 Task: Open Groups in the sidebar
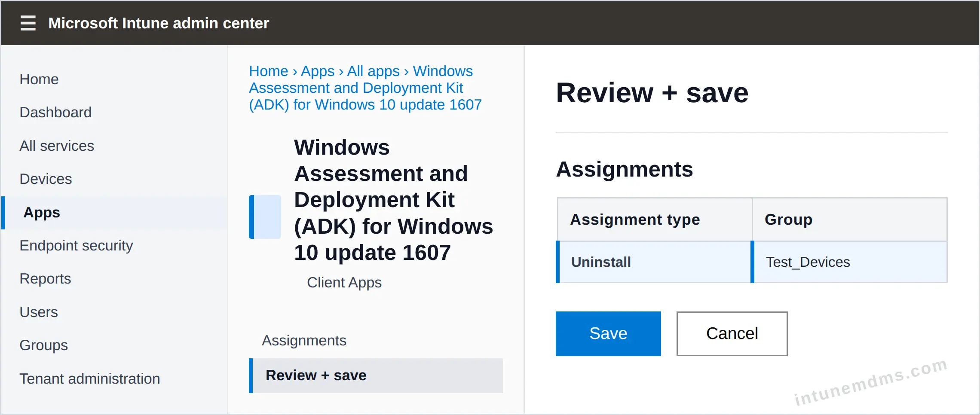click(x=43, y=345)
